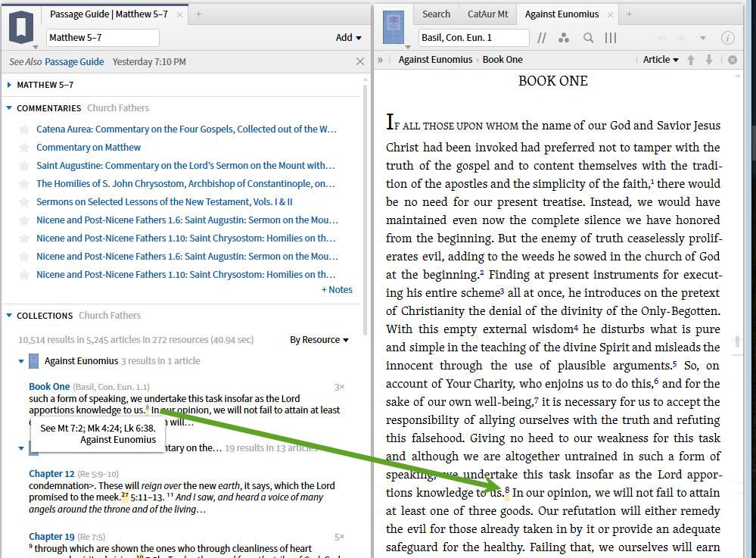Close the locator bar with X circle
Image resolution: width=756 pixels, height=558 pixels.
[x=733, y=60]
